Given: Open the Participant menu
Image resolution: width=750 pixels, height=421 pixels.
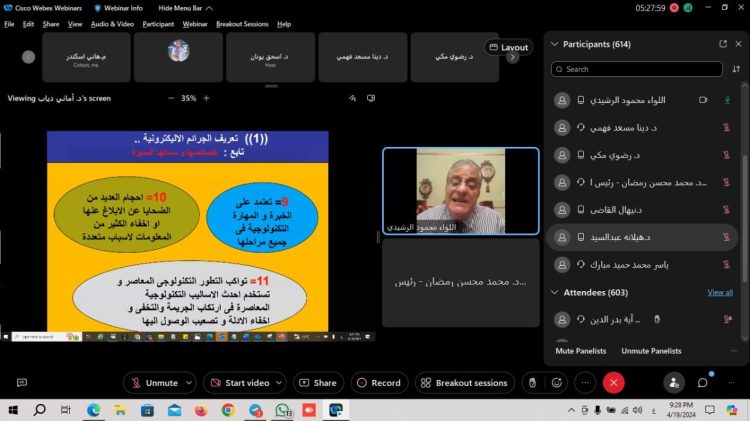Looking at the screenshot, I should (158, 24).
